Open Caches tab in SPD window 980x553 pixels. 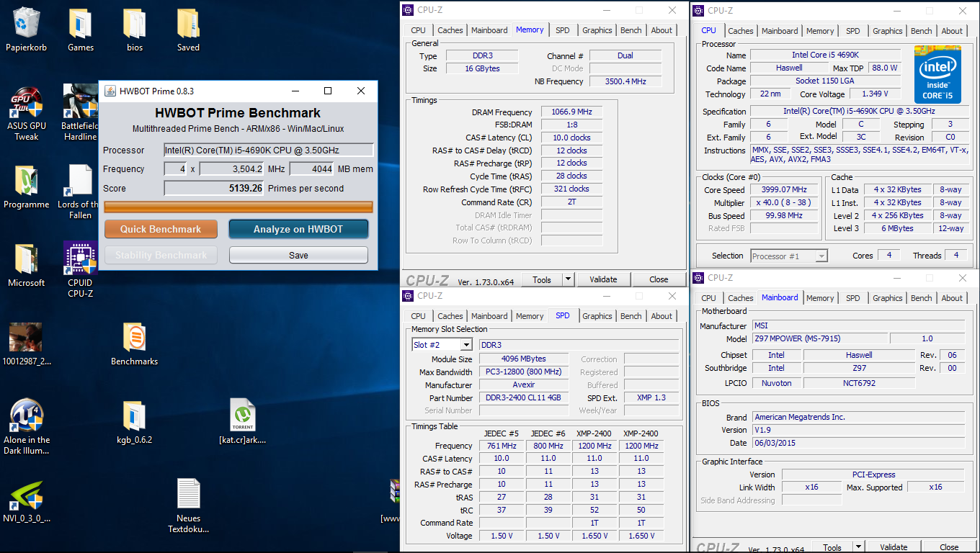click(450, 316)
